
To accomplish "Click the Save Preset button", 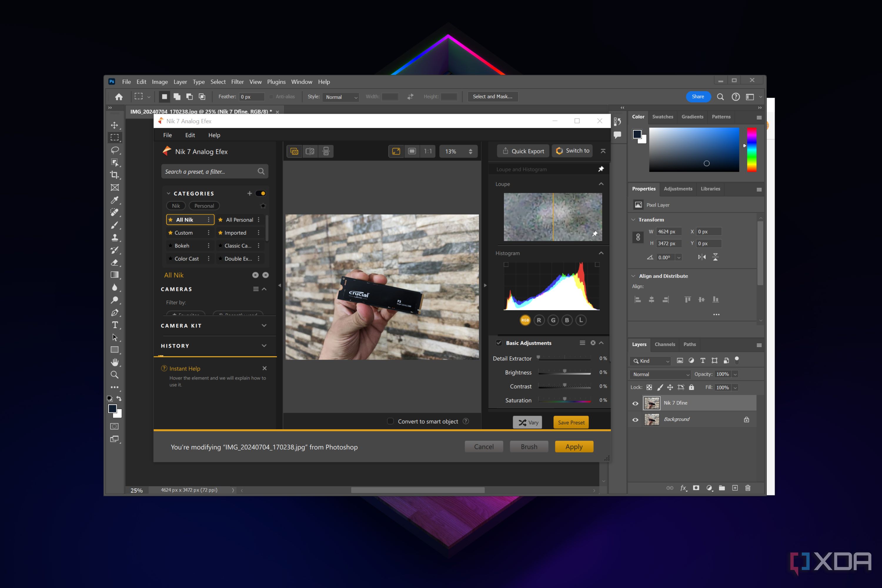I will (571, 422).
